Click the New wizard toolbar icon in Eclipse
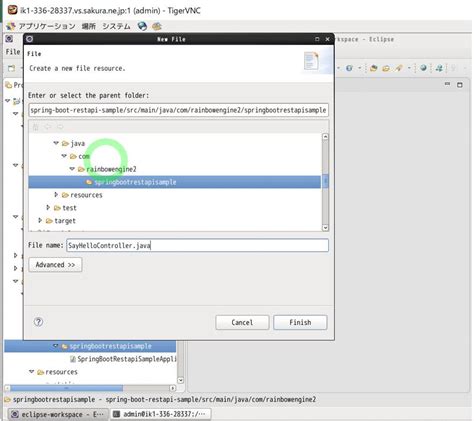Image resolution: width=474 pixels, height=421 pixels. 12,68
